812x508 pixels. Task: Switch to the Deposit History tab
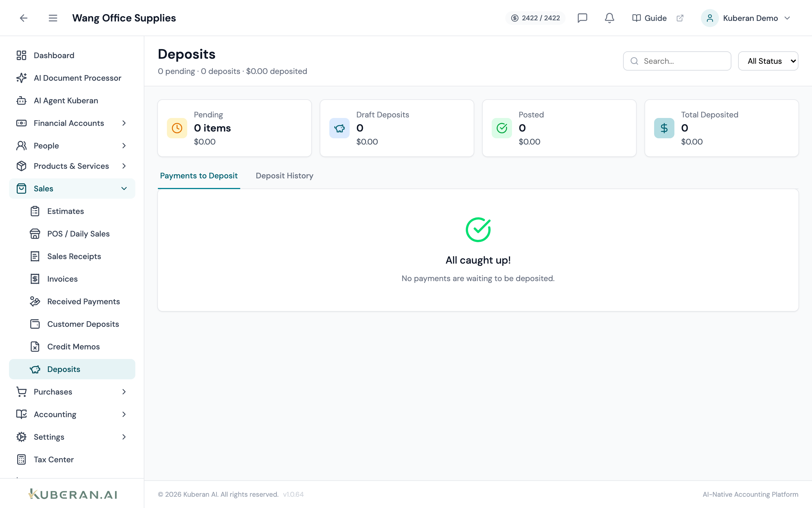(x=284, y=176)
